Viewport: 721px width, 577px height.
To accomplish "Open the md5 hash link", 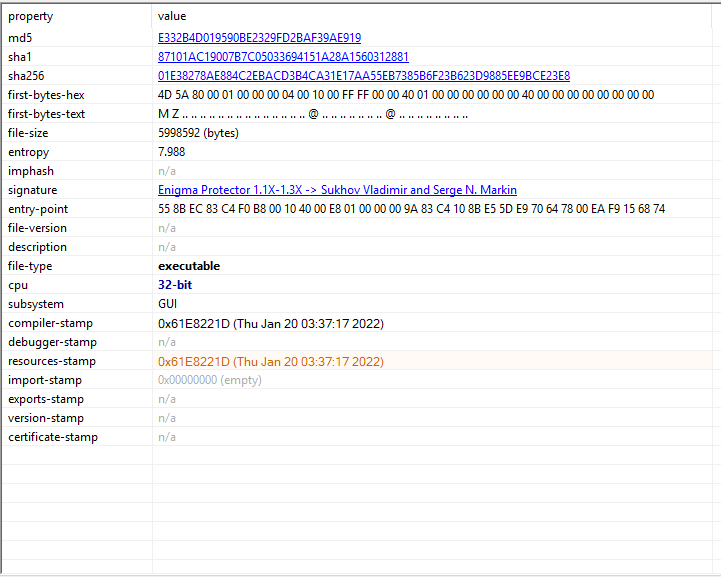I will tap(259, 38).
